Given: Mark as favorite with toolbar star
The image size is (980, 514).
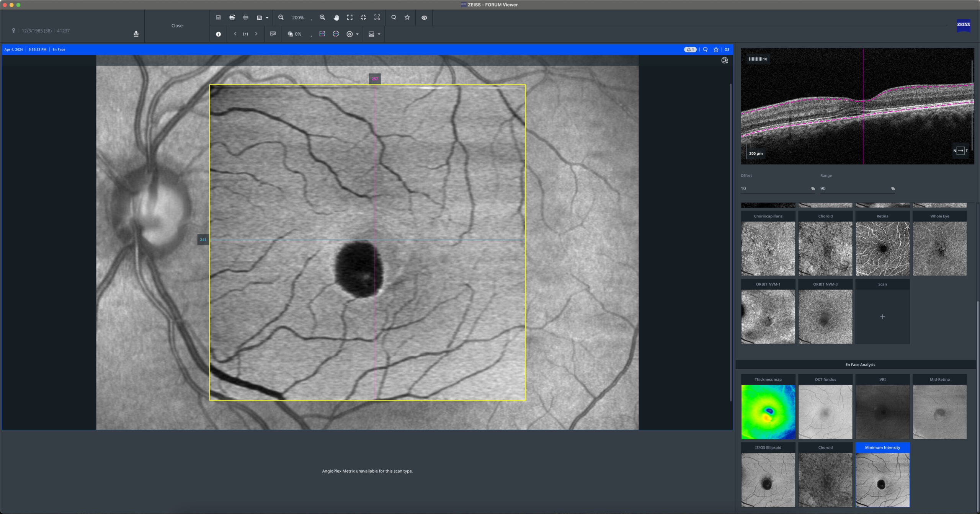Looking at the screenshot, I should 407,18.
